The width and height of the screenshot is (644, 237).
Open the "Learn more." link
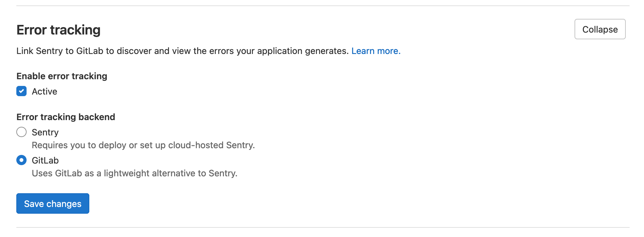click(x=376, y=51)
